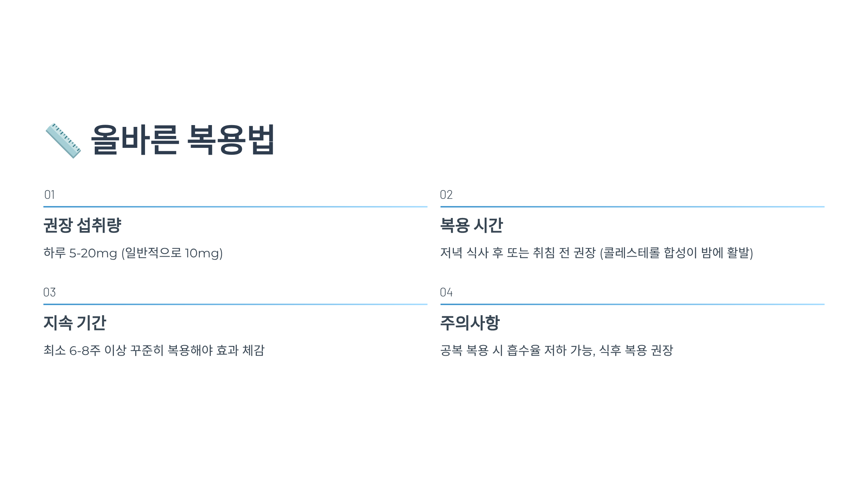Screen dimensions: 868x488
Task: Click the description starting with 최소 6-8주
Action: (154, 350)
